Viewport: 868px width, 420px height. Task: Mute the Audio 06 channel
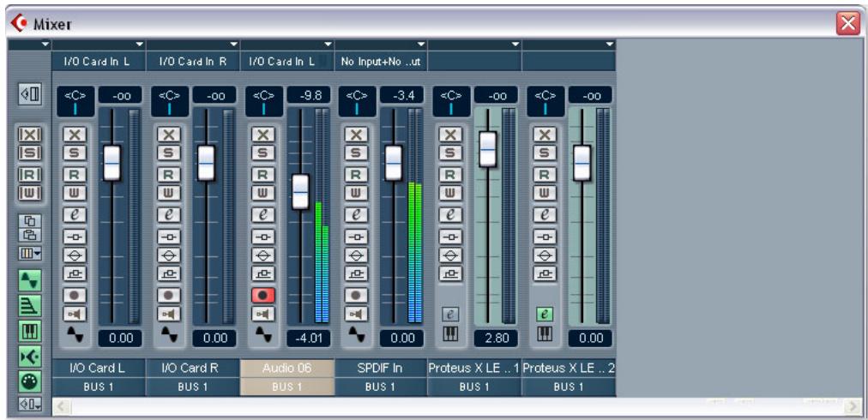point(263,135)
